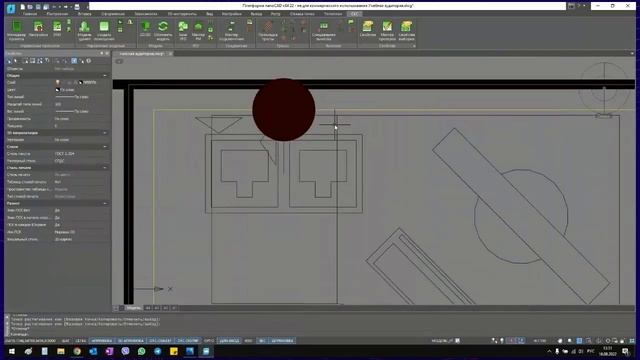Toggle СЕТКА grid display in status bar

(80, 340)
